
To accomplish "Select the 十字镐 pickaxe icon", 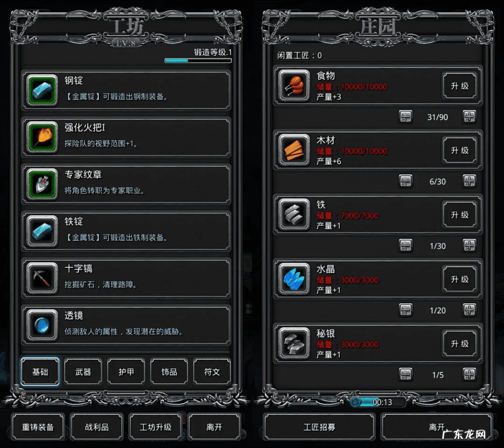I will pyautogui.click(x=42, y=278).
